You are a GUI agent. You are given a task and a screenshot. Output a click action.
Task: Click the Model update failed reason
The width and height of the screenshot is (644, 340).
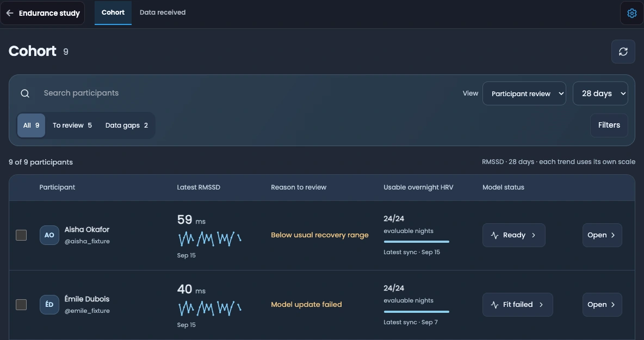point(306,304)
